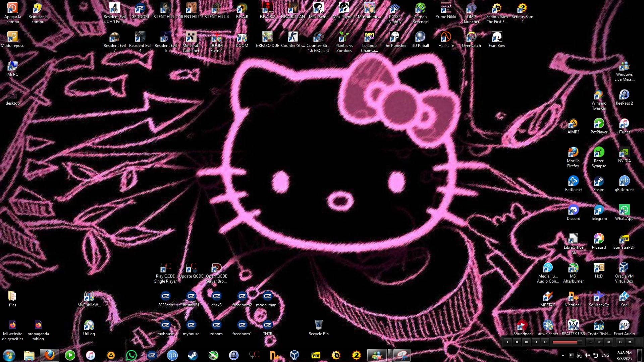
Task: Stop playback in the AIMP taskbar toolbar
Action: (x=526, y=342)
